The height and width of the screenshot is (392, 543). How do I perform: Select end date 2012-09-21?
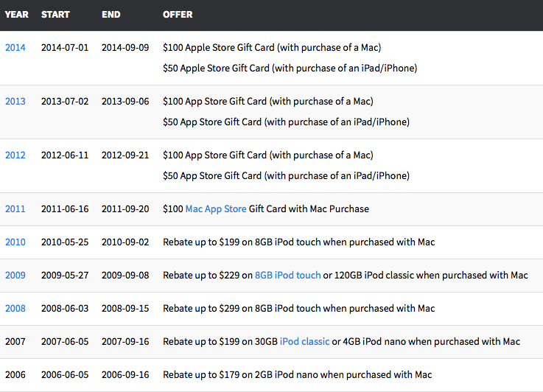pyautogui.click(x=125, y=155)
